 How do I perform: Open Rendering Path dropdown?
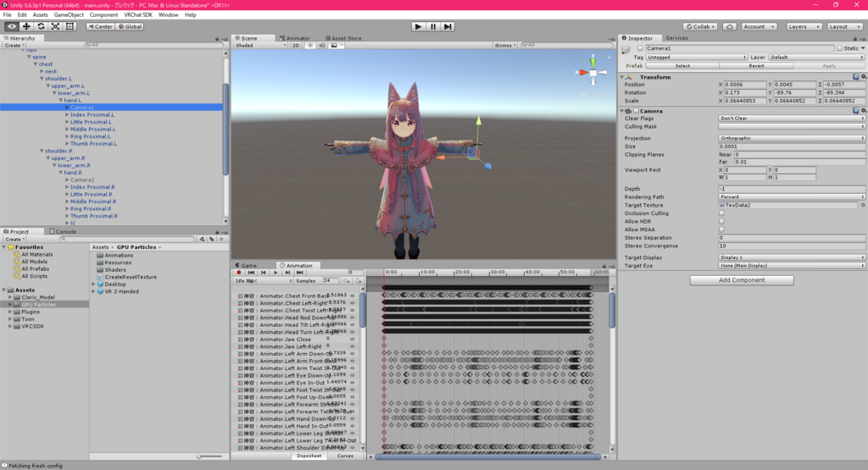pos(791,196)
